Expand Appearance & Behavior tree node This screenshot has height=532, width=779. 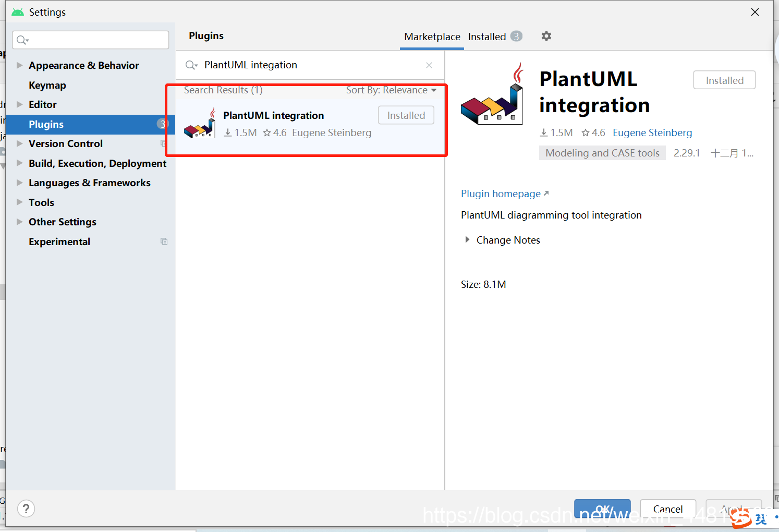click(19, 65)
